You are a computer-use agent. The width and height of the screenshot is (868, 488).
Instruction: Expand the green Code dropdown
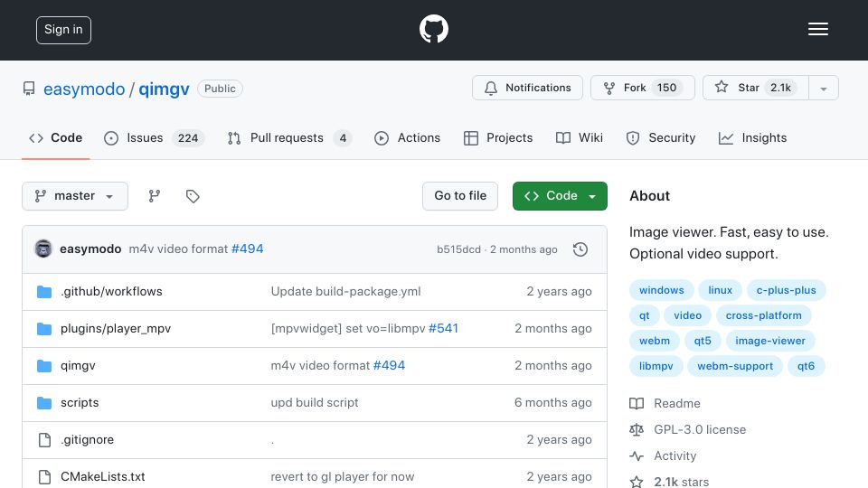pyautogui.click(x=560, y=196)
